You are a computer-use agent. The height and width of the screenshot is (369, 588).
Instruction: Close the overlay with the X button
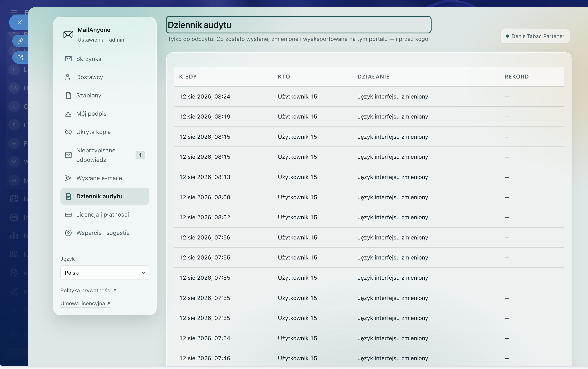pyautogui.click(x=20, y=22)
